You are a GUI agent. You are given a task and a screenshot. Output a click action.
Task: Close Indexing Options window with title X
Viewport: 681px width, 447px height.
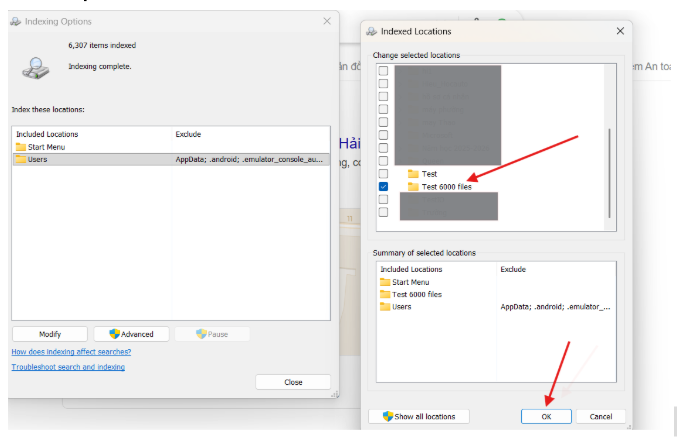coord(327,21)
